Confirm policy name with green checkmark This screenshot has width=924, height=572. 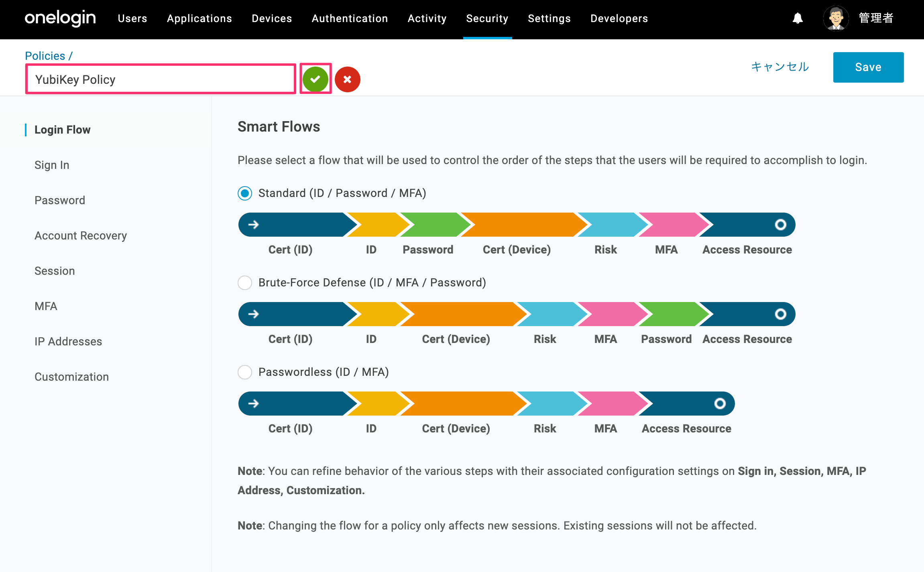315,79
